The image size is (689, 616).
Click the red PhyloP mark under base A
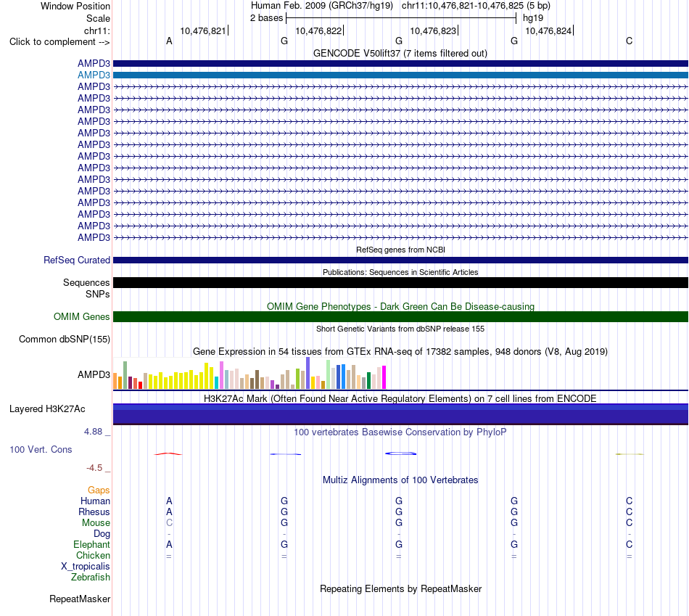pos(168,453)
